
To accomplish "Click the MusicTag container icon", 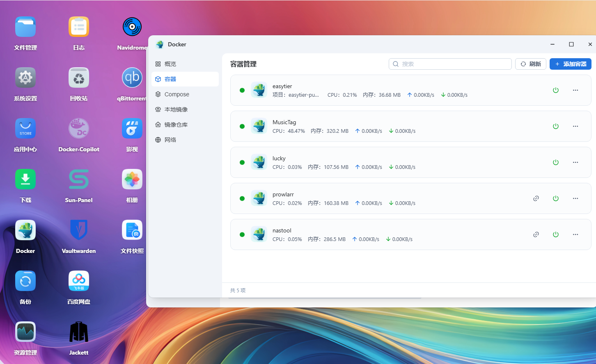I will point(259,126).
